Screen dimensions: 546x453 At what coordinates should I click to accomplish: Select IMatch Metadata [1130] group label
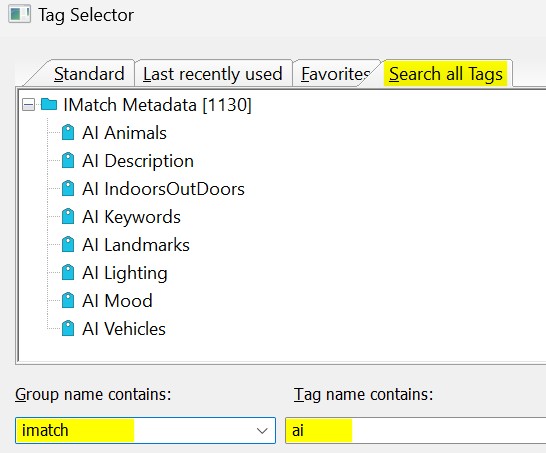pos(157,105)
